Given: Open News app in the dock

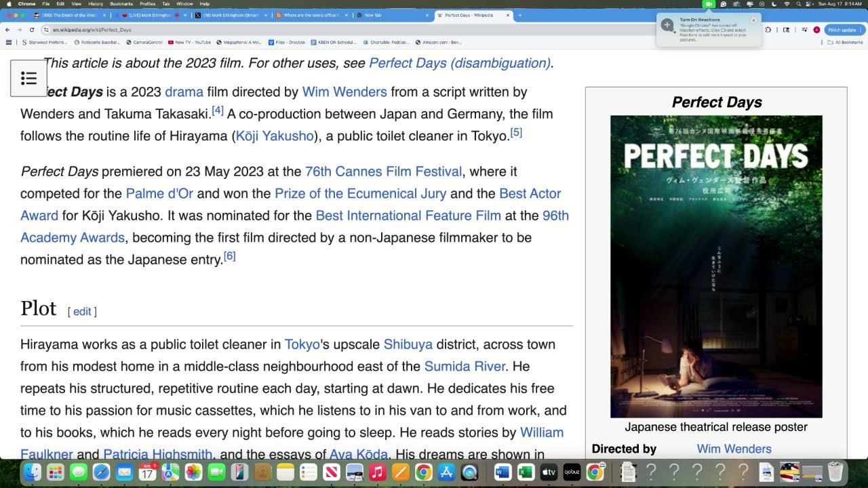Looking at the screenshot, I should (332, 472).
